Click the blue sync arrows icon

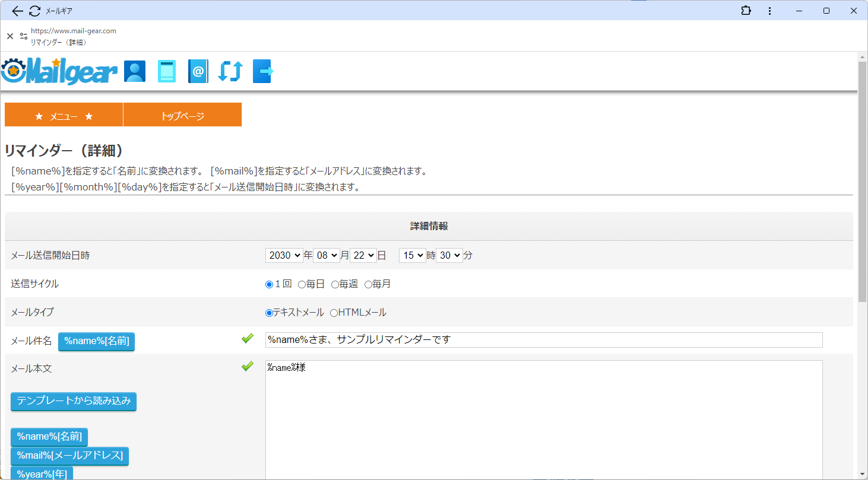coord(230,71)
